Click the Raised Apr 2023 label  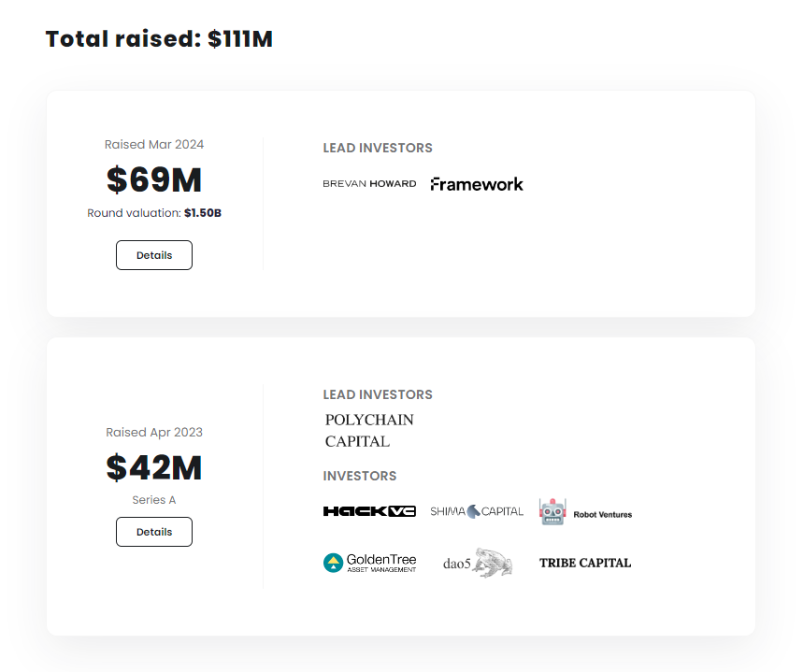154,433
